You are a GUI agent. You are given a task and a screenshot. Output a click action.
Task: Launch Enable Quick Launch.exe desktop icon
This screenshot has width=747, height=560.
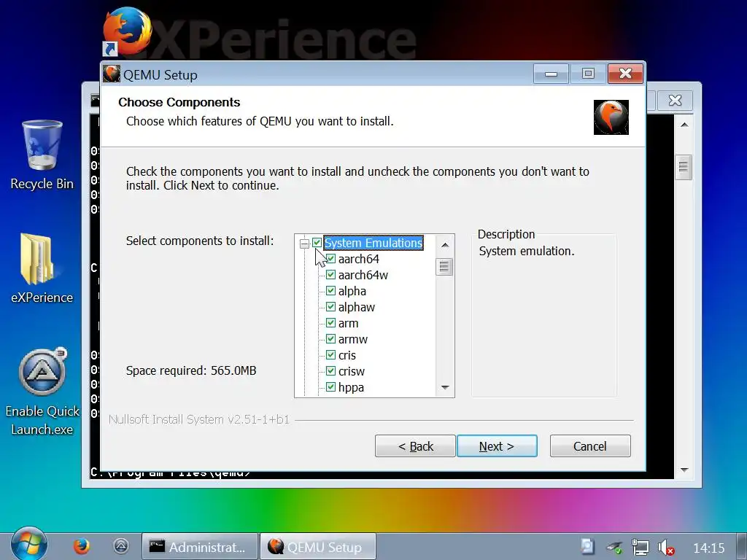pos(42,392)
